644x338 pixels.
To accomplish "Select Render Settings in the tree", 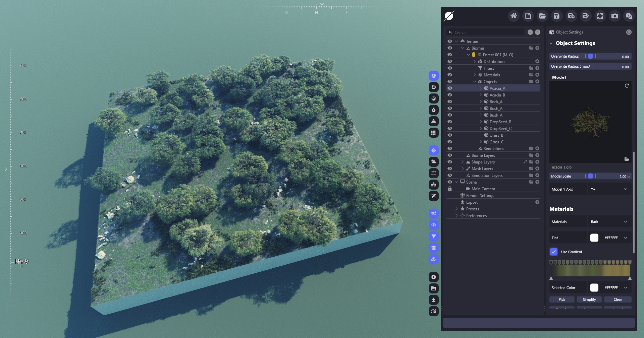I will pos(480,195).
